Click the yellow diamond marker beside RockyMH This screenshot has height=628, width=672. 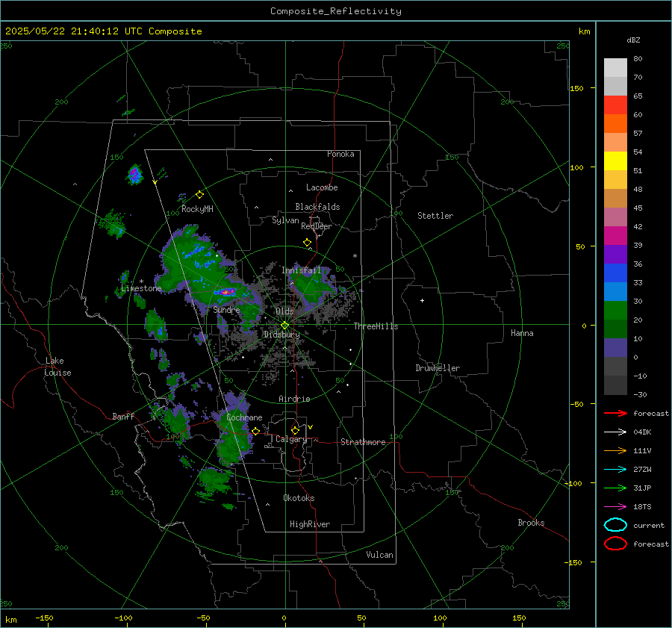[x=199, y=195]
